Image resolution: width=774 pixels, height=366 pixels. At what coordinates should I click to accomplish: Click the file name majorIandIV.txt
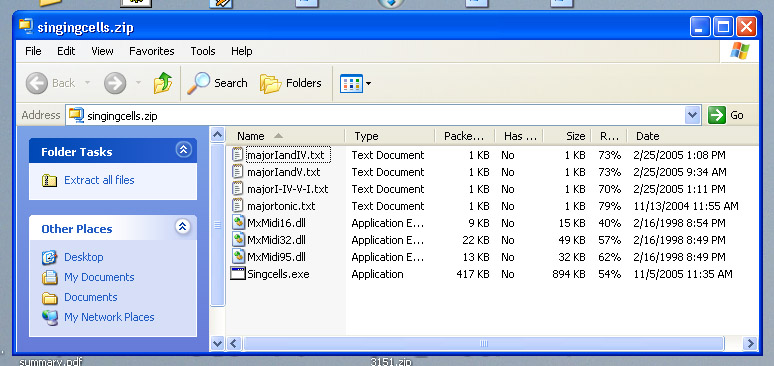point(286,155)
